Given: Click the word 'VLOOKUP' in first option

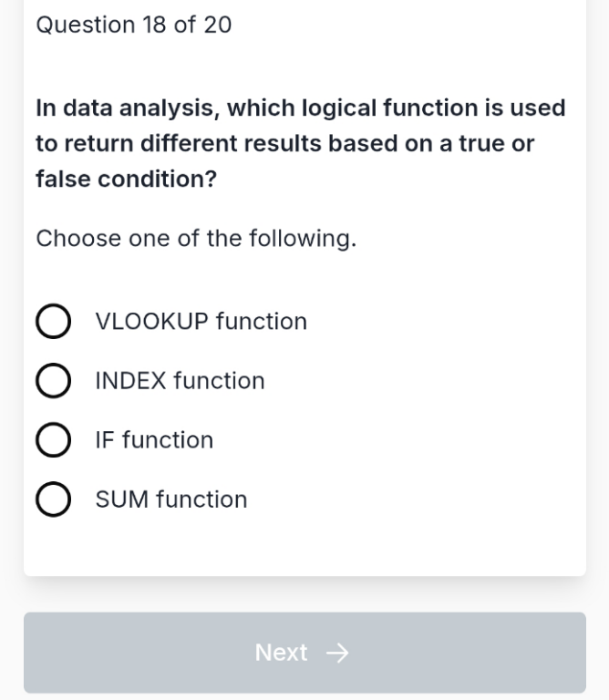Looking at the screenshot, I should (x=152, y=322).
